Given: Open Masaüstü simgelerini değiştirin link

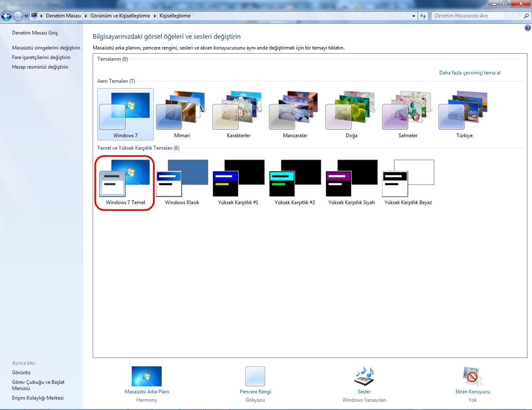Looking at the screenshot, I should point(46,48).
